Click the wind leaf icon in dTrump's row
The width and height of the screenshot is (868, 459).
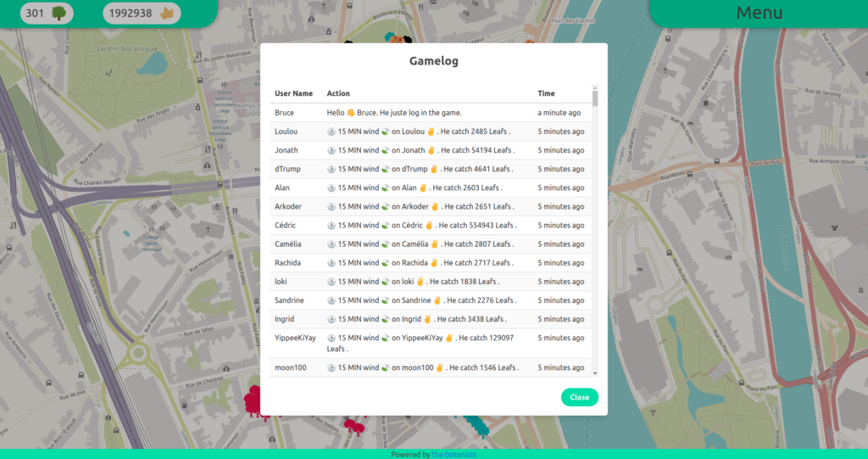(386, 169)
